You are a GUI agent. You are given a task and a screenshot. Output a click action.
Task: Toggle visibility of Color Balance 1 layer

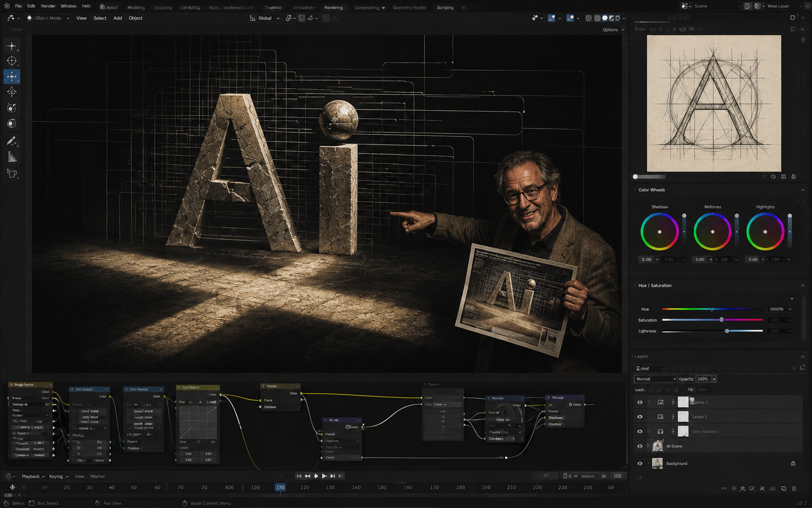pos(639,431)
